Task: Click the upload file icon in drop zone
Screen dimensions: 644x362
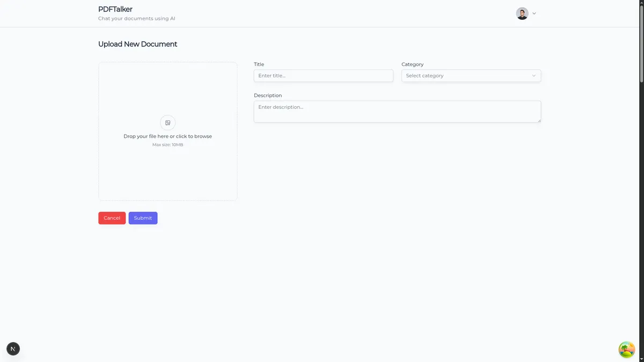Action: pos(167,123)
